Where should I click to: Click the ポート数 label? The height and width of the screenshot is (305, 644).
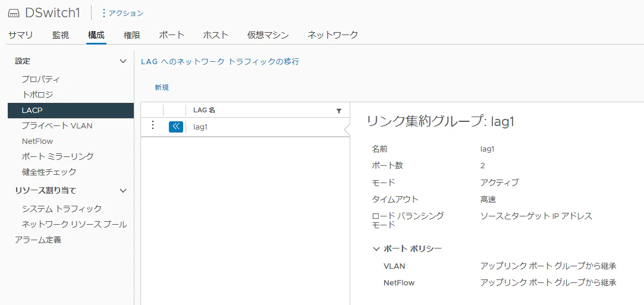(387, 166)
